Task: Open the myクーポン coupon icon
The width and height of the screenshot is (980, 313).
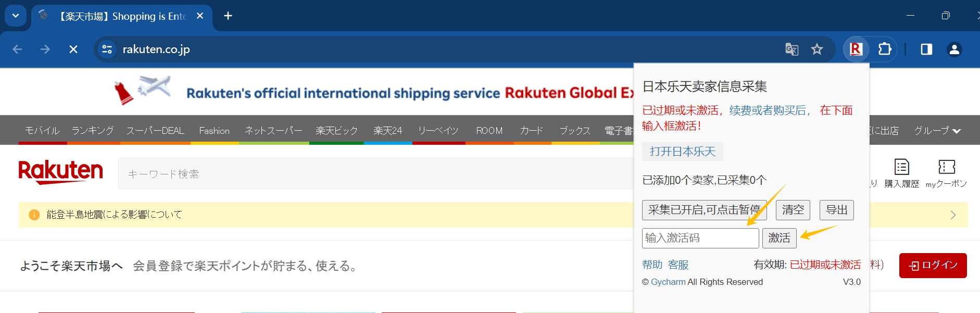Action: (x=947, y=173)
